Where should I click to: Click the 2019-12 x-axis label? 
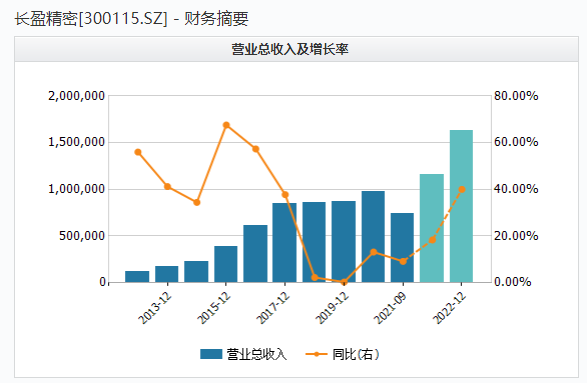pyautogui.click(x=332, y=308)
